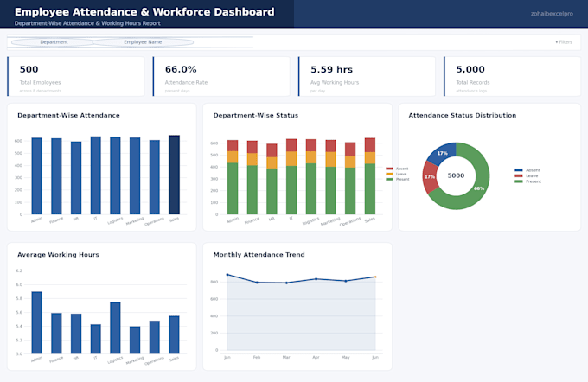Screen dimensions: 588x382
Task: Select the 66.0% Attendance Rate value
Action: click(181, 69)
